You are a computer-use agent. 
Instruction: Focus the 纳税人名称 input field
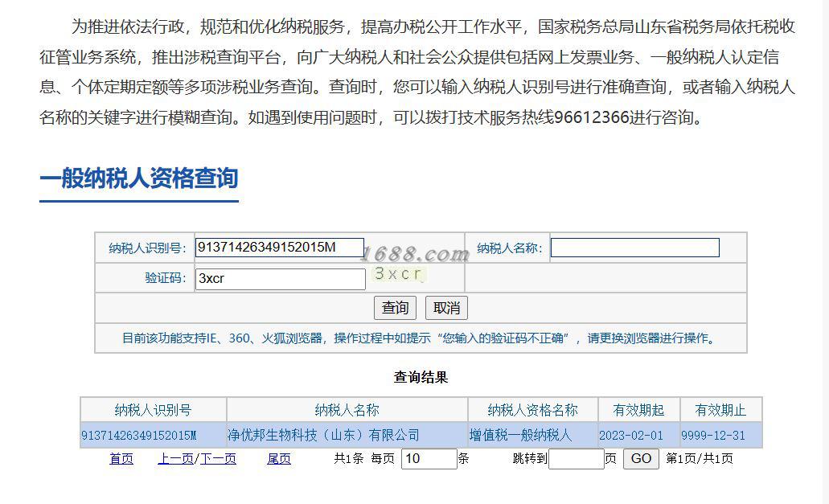coord(635,248)
